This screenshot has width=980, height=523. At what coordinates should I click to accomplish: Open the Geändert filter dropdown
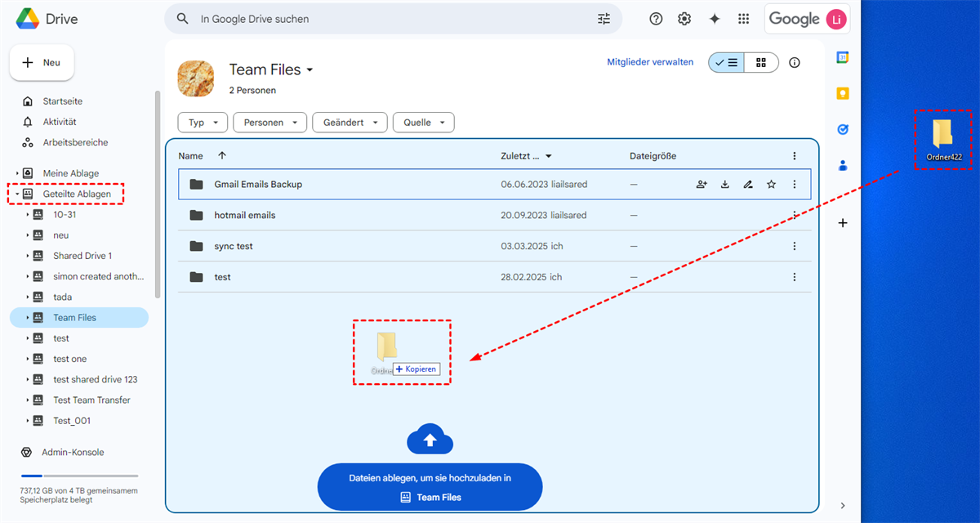pos(350,123)
